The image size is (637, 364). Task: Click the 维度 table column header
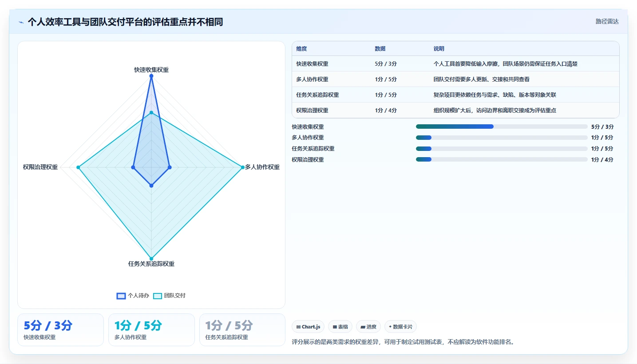pyautogui.click(x=302, y=49)
